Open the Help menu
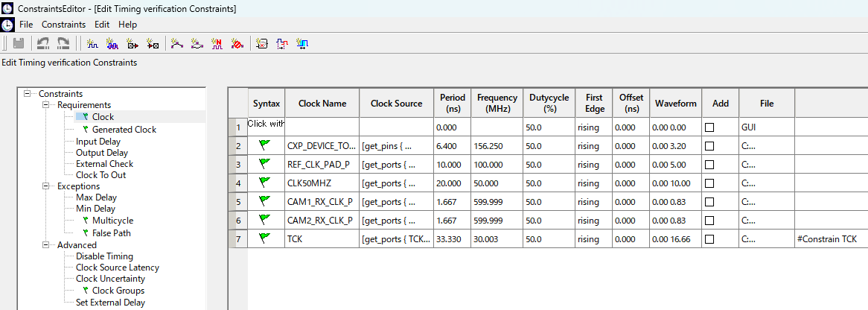 point(128,25)
